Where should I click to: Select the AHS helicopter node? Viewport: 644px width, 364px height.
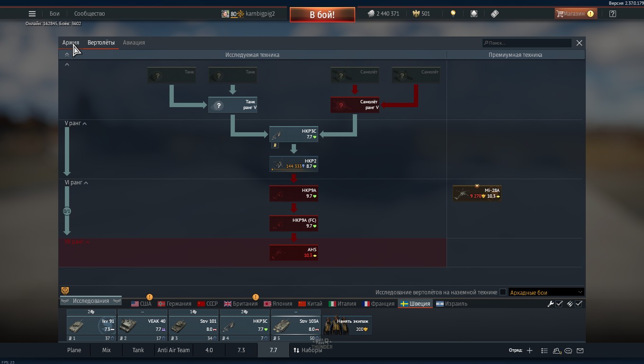point(294,253)
